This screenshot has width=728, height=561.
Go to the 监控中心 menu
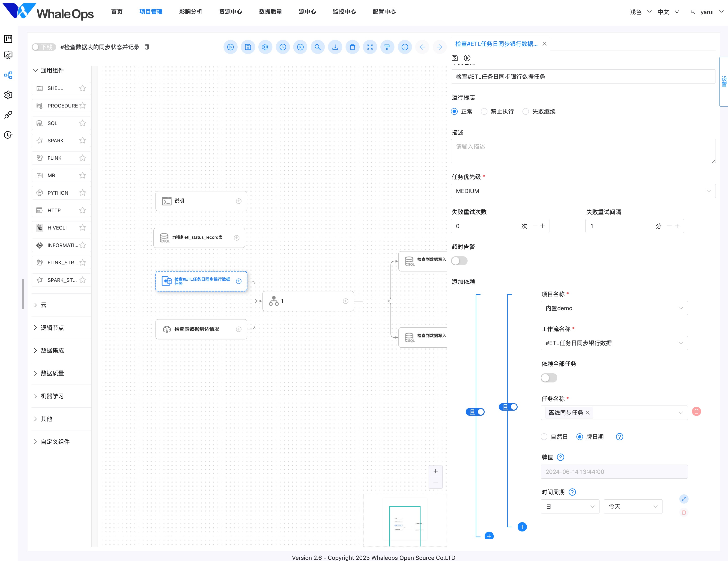click(344, 12)
